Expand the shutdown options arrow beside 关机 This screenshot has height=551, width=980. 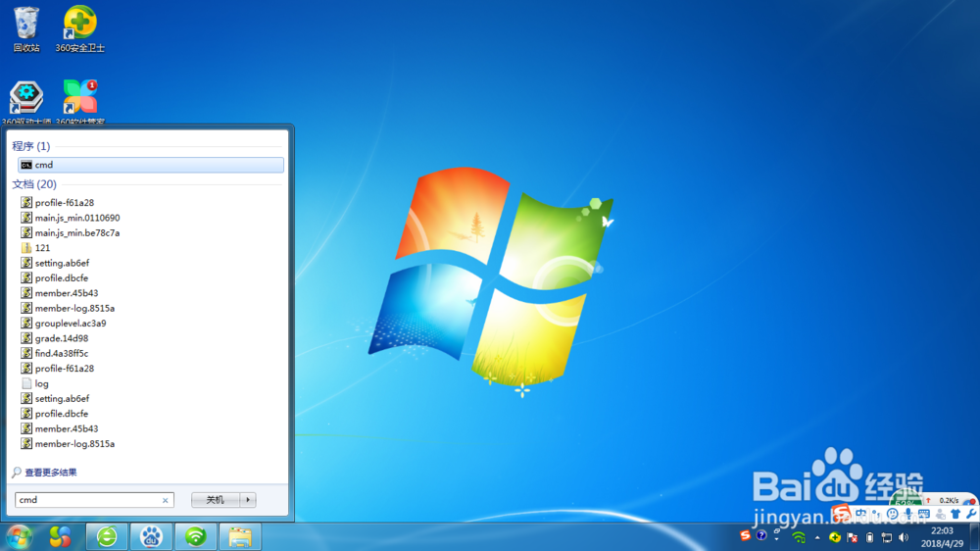[x=248, y=500]
